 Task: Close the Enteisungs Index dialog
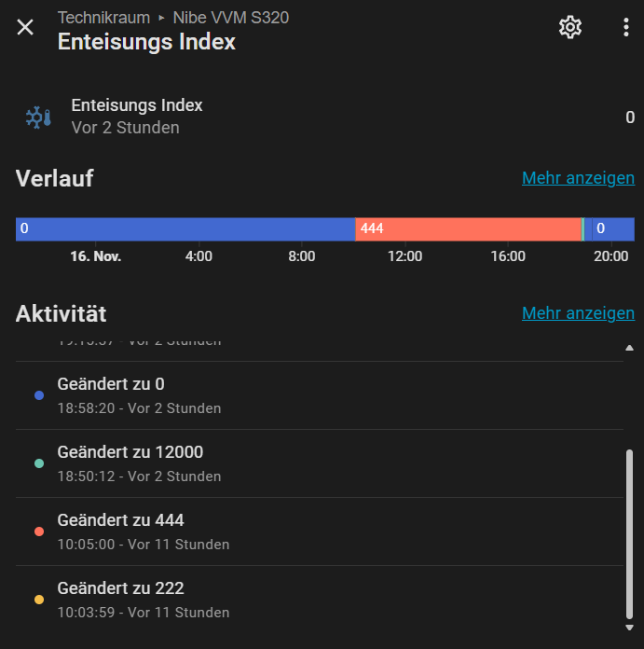tap(25, 28)
